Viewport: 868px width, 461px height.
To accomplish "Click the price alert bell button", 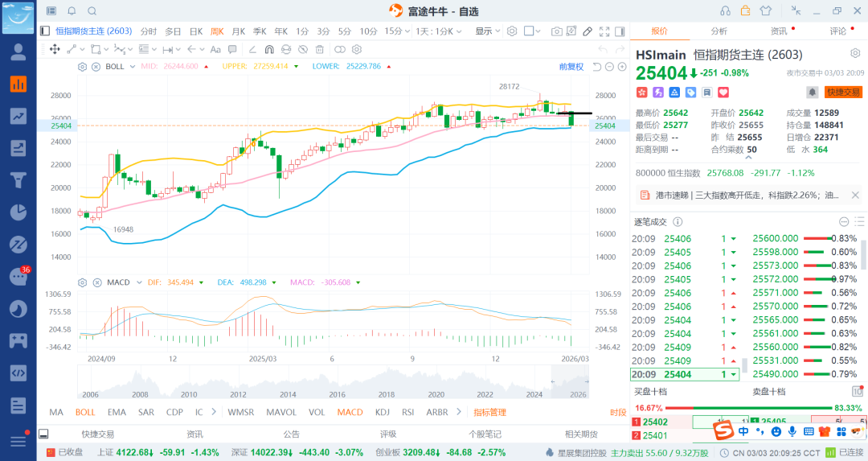I will [812, 92].
